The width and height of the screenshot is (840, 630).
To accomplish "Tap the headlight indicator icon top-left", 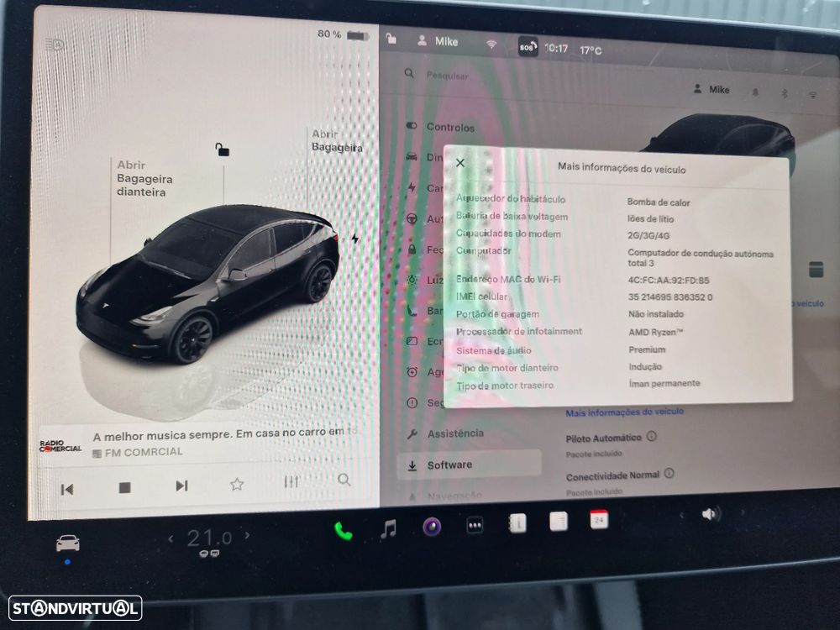I will click(x=55, y=44).
